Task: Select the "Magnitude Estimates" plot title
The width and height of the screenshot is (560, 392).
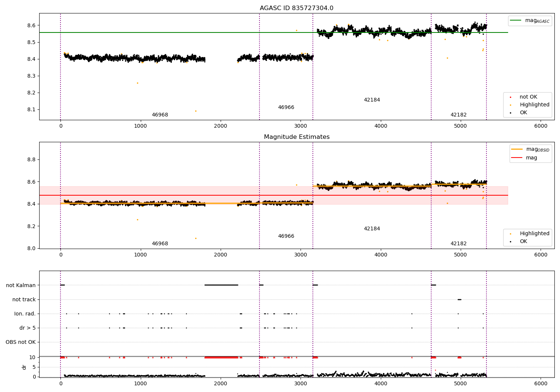Action: coord(296,137)
